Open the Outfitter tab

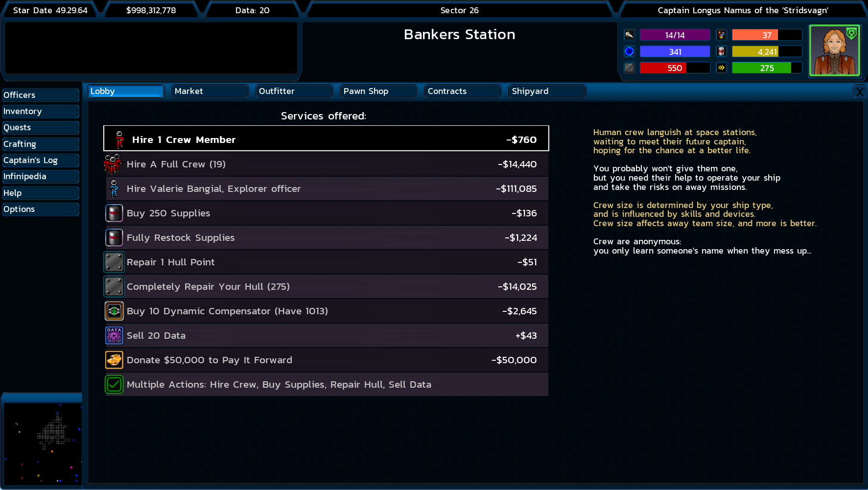tap(294, 92)
